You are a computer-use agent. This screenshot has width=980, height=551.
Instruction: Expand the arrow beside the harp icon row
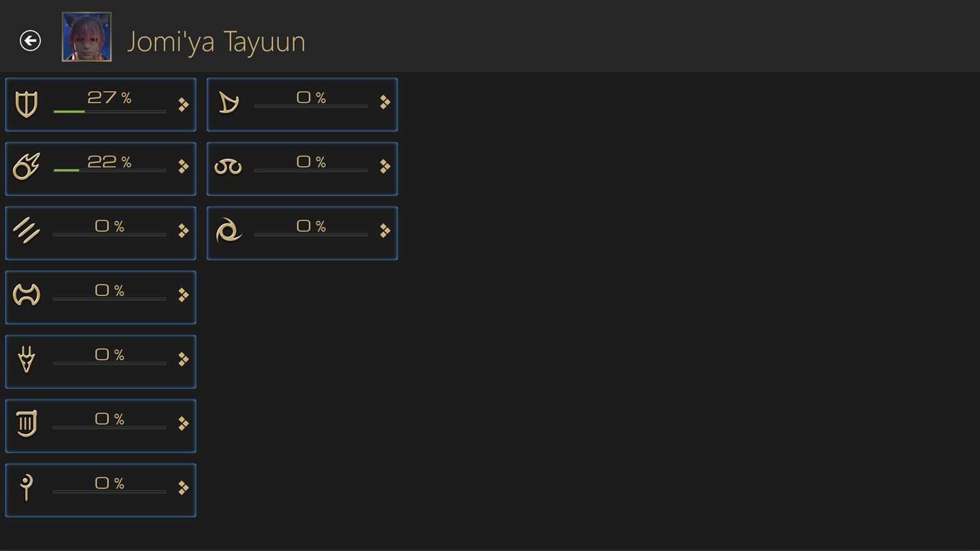[x=385, y=102]
